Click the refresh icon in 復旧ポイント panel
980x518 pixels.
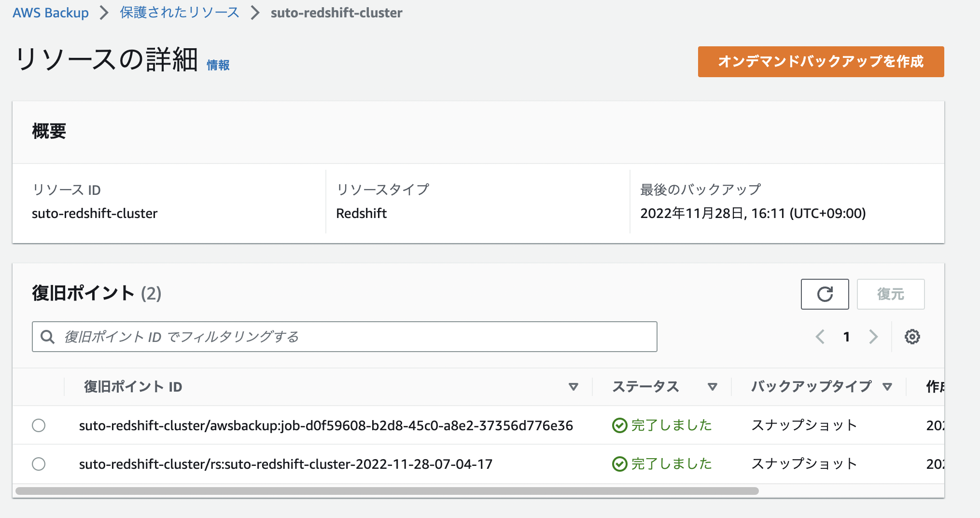point(825,294)
